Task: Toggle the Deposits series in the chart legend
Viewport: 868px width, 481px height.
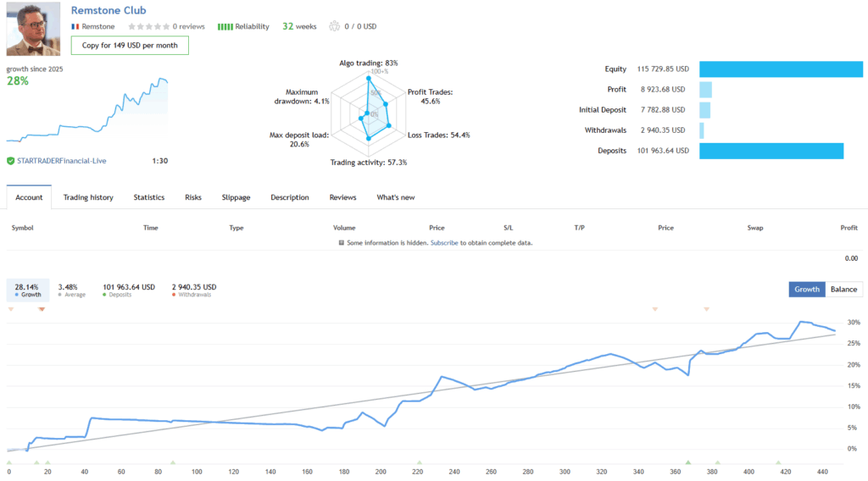Action: (x=128, y=290)
